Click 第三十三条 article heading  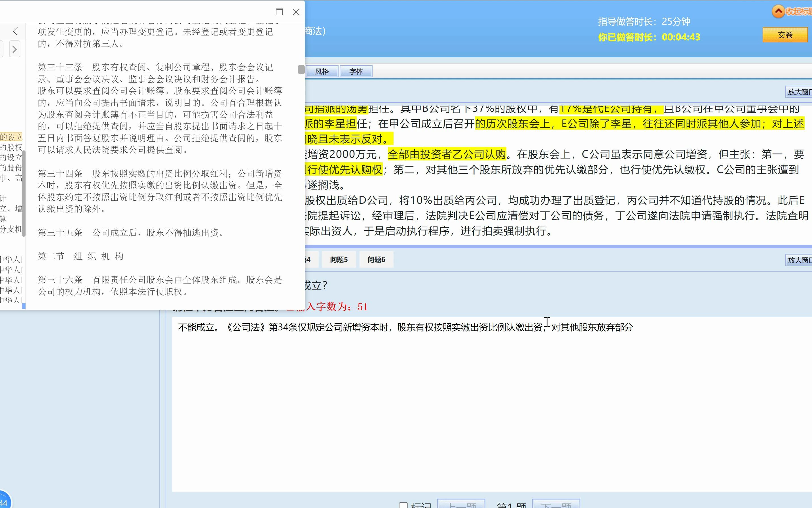point(60,67)
